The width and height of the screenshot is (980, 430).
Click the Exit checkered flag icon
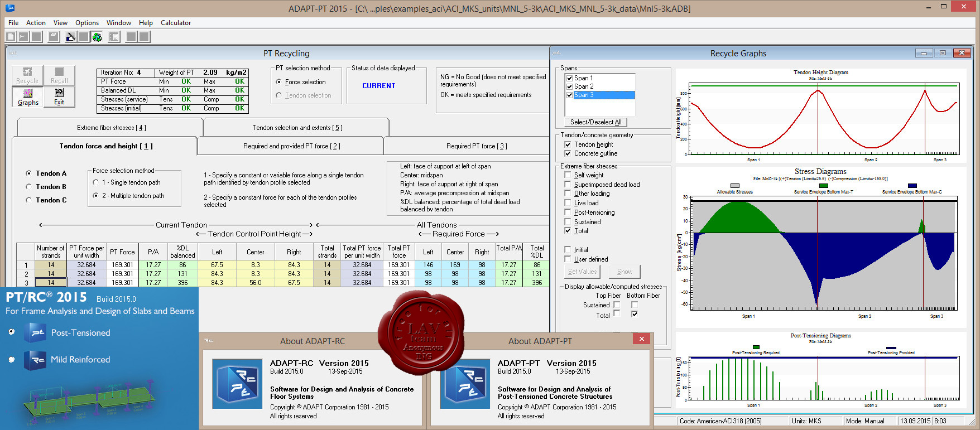(59, 93)
